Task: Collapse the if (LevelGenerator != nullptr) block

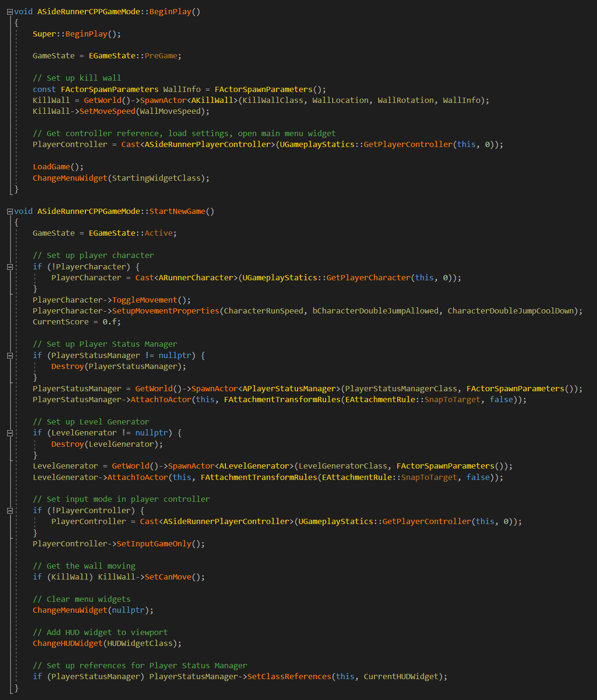Action: pos(10,433)
